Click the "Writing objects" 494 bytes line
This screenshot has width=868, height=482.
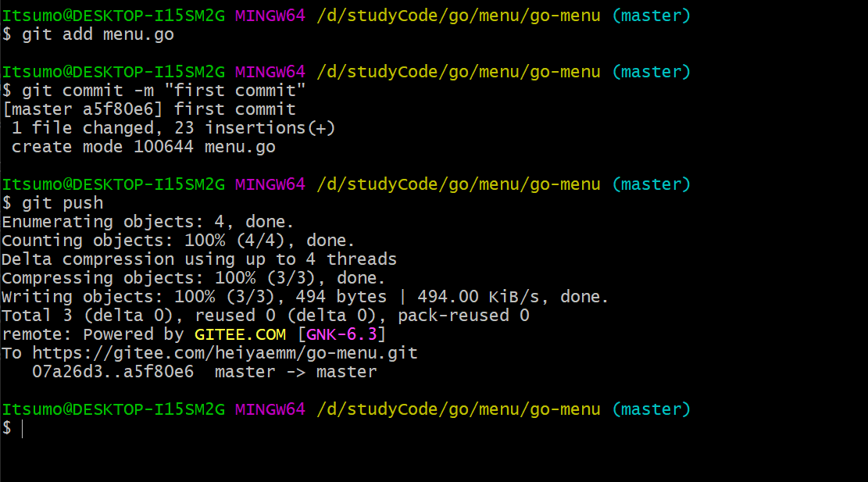click(x=305, y=297)
